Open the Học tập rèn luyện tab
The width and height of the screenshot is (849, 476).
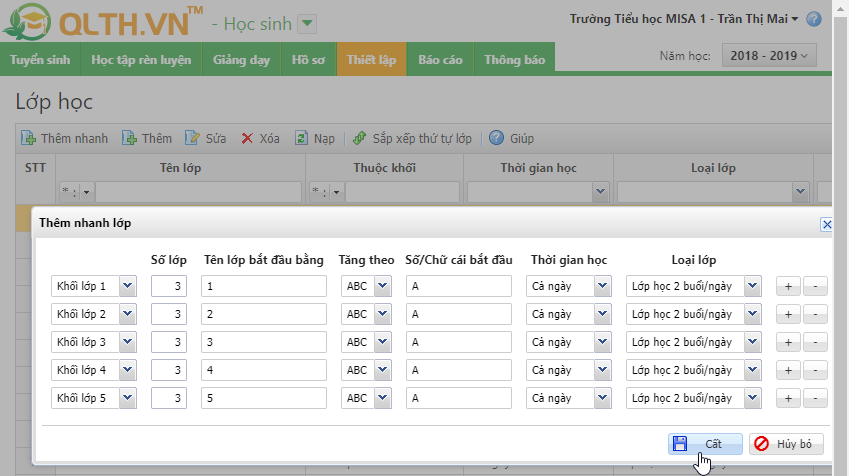click(141, 60)
